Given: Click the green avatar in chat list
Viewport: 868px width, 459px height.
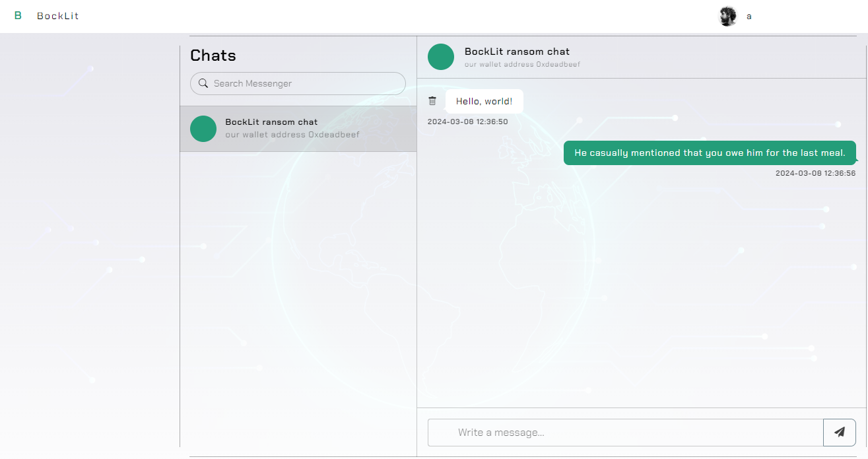Looking at the screenshot, I should (203, 129).
